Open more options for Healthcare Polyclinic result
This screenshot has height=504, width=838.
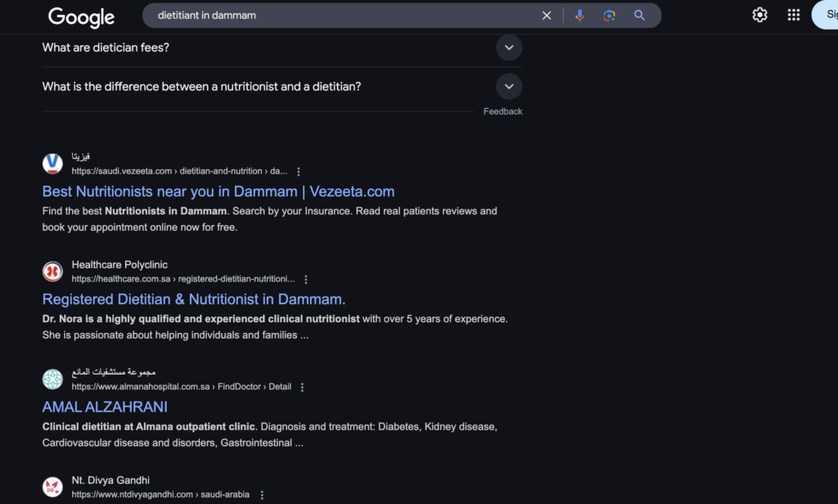coord(306,279)
